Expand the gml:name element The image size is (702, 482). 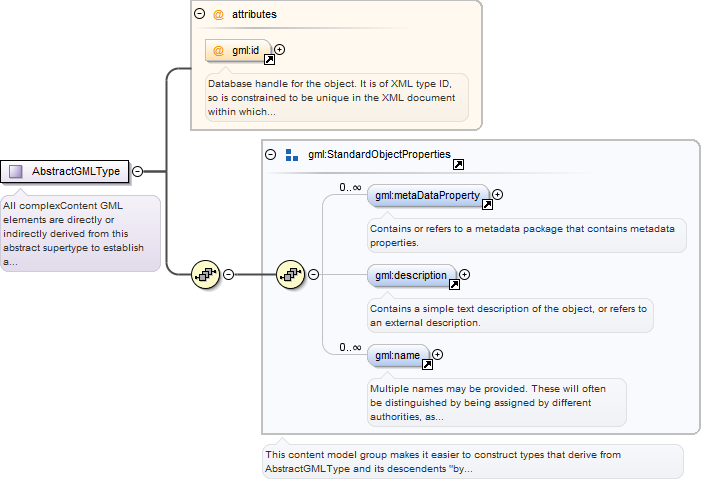pyautogui.click(x=437, y=355)
